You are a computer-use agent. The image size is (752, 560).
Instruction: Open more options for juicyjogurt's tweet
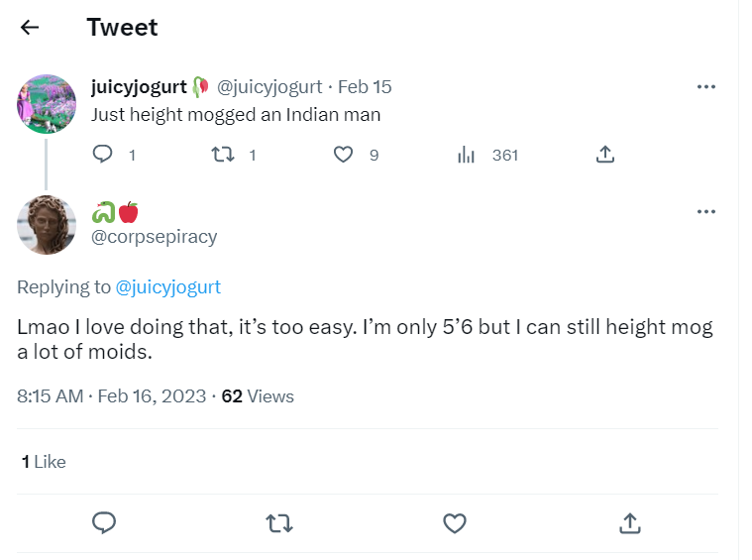706,87
